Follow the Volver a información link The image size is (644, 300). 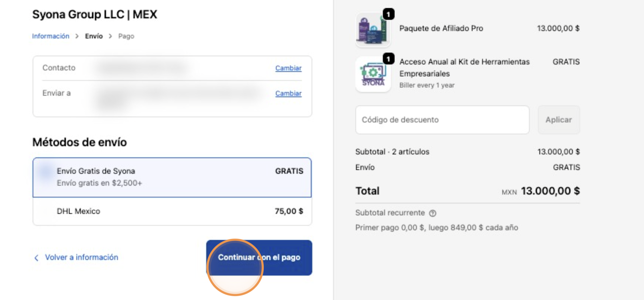click(x=81, y=257)
